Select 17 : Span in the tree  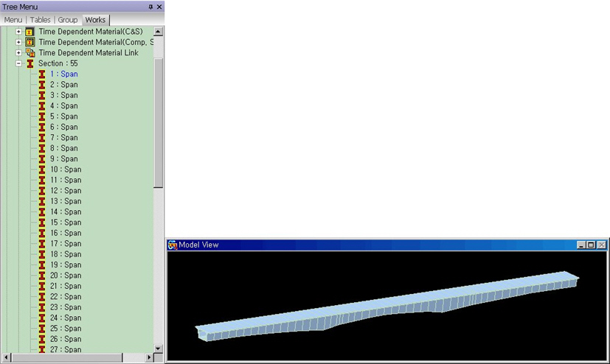(x=66, y=244)
